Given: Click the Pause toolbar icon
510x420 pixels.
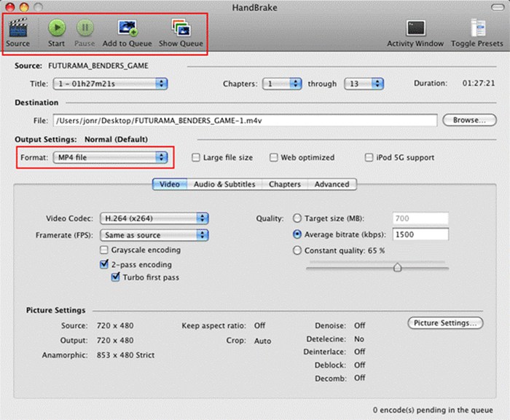Looking at the screenshot, I should pos(84,28).
